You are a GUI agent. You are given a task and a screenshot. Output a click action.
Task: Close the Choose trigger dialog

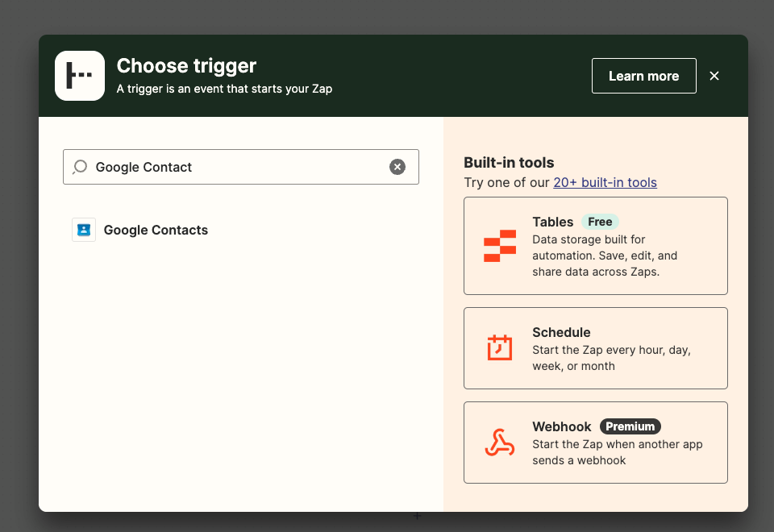[x=714, y=76]
